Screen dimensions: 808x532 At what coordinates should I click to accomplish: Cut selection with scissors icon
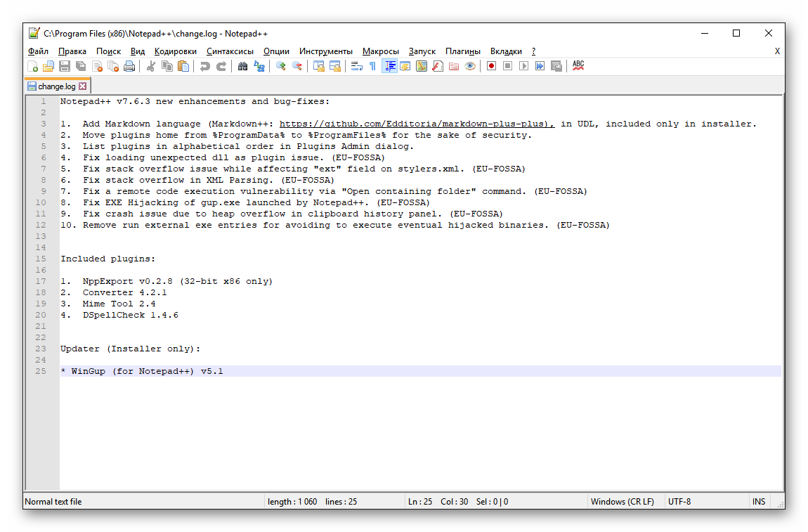coord(151,66)
